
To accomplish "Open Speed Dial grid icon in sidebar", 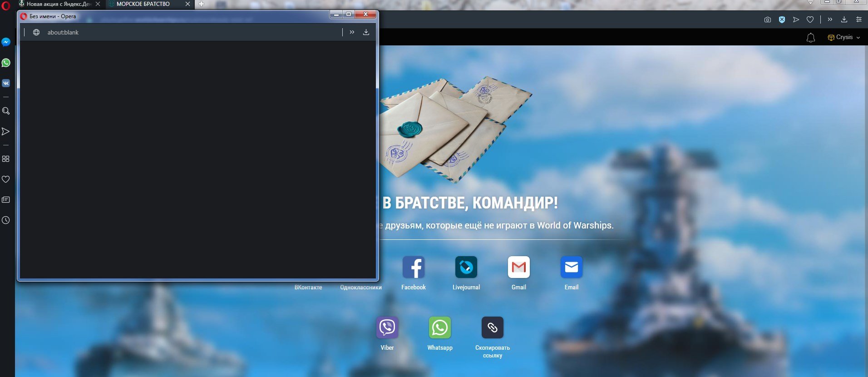I will pos(6,159).
